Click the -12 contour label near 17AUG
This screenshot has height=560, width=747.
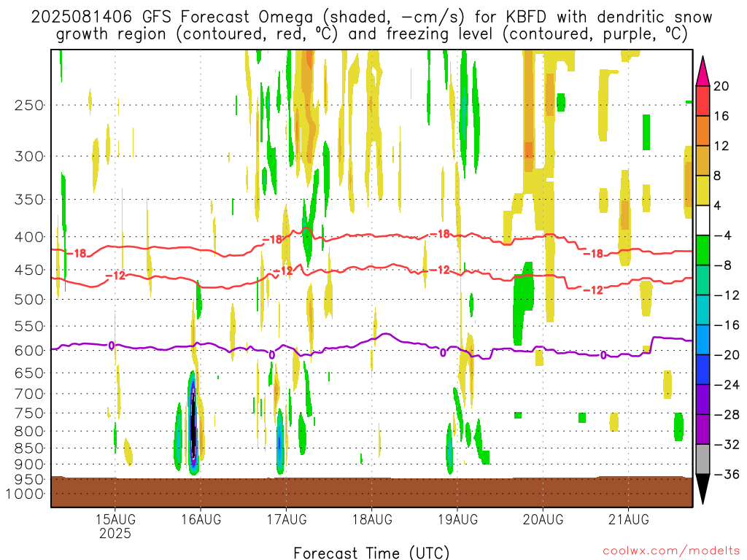tap(283, 271)
